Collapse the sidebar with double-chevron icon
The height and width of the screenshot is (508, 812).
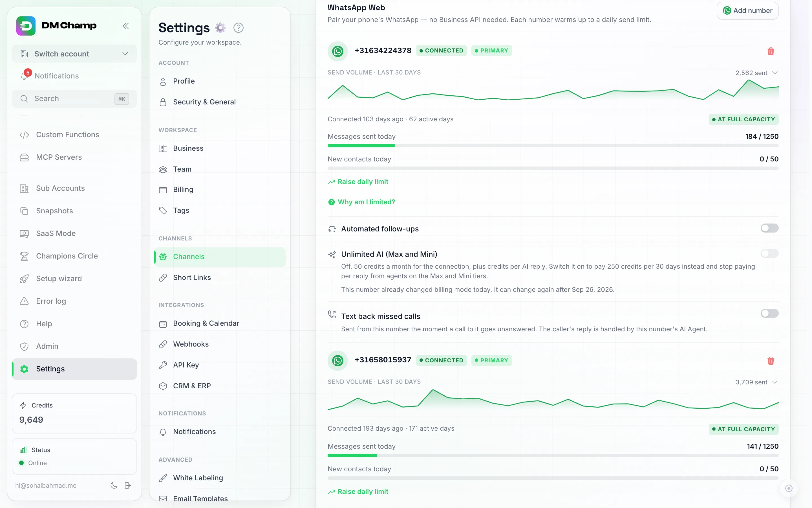[x=126, y=26]
